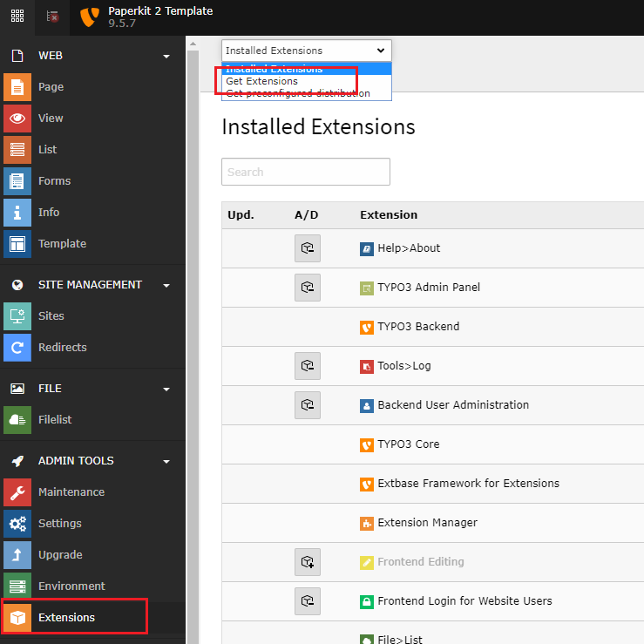This screenshot has width=644, height=644.
Task: Click the Page module label
Action: tap(51, 86)
